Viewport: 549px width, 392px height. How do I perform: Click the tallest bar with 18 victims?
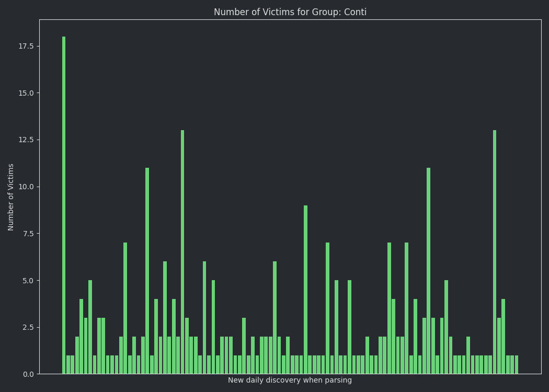[x=64, y=205]
